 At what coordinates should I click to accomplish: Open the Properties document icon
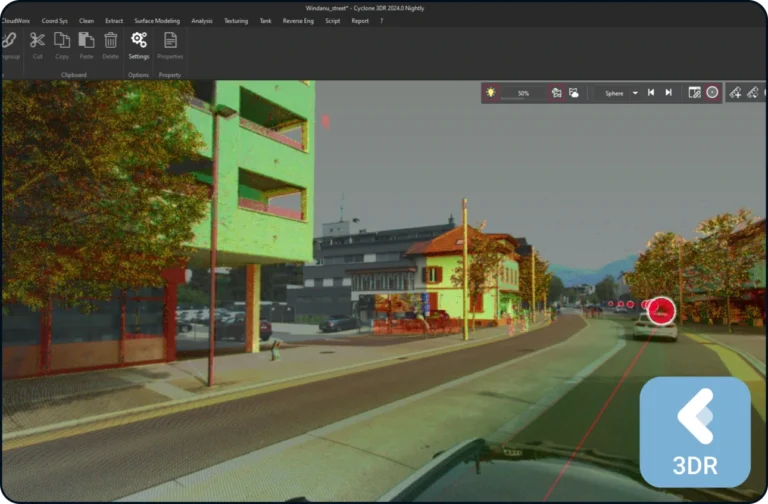tap(170, 41)
